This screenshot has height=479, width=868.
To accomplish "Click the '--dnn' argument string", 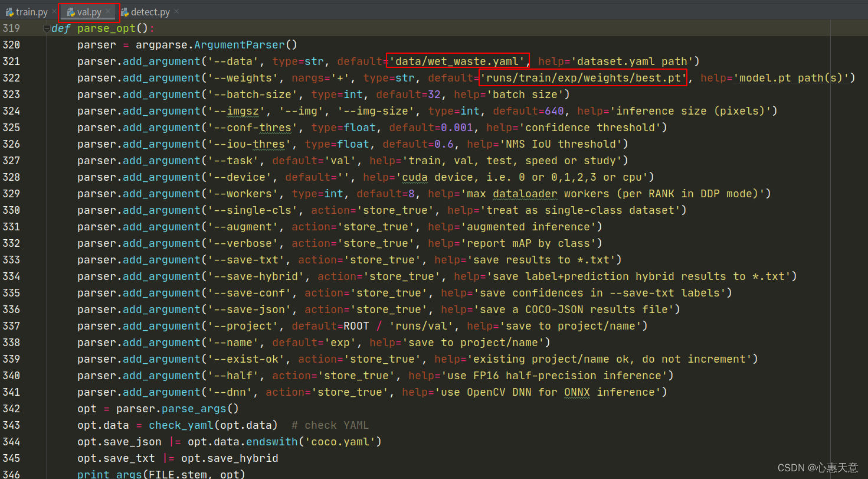I will point(230,392).
